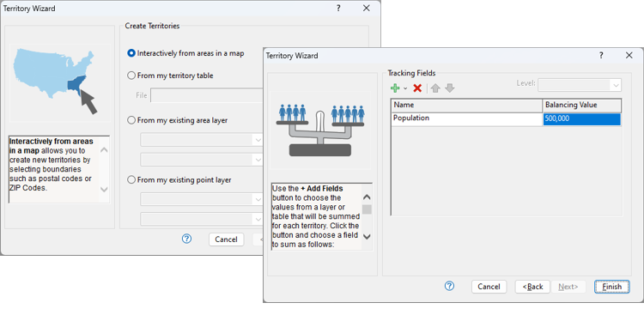Click the green plus Add Fields icon
644x315 pixels.
point(395,88)
